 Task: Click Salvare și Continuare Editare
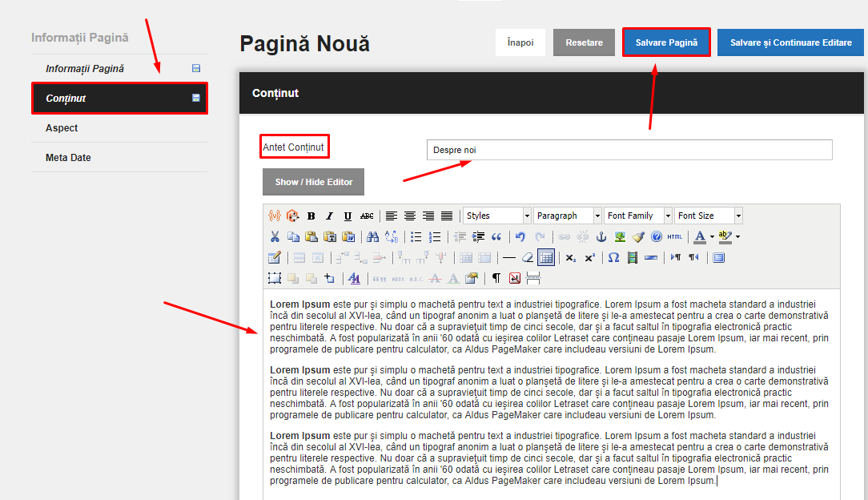(790, 42)
